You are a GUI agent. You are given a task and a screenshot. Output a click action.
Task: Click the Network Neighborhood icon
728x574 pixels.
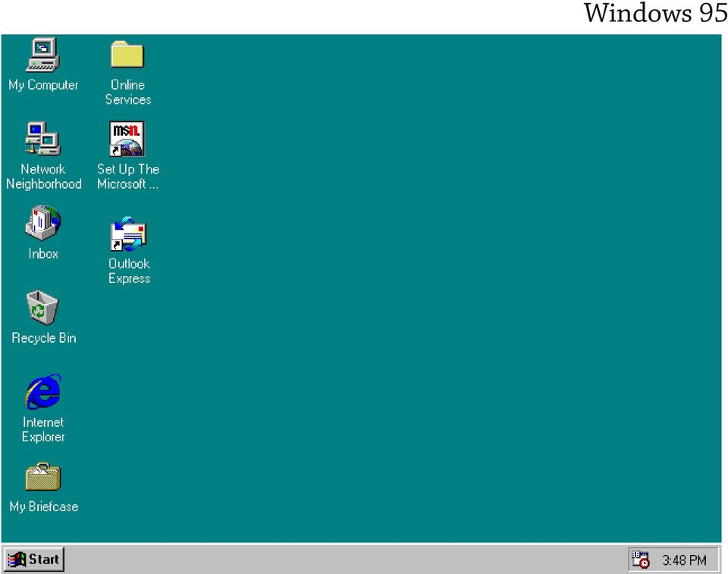(42, 139)
